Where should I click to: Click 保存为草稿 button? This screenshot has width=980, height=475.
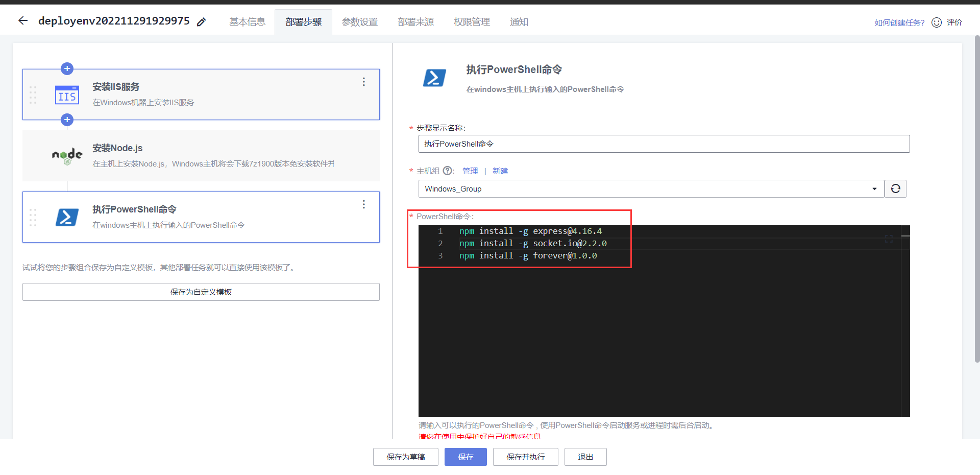pyautogui.click(x=406, y=457)
